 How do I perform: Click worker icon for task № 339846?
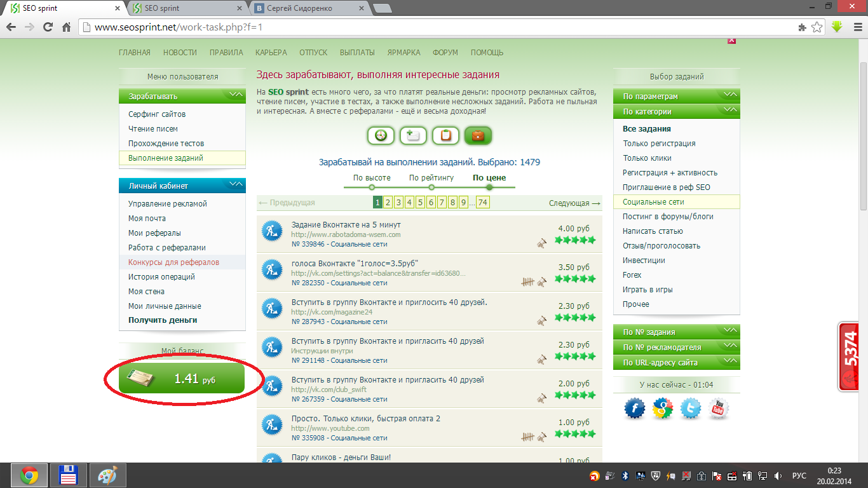click(x=272, y=231)
